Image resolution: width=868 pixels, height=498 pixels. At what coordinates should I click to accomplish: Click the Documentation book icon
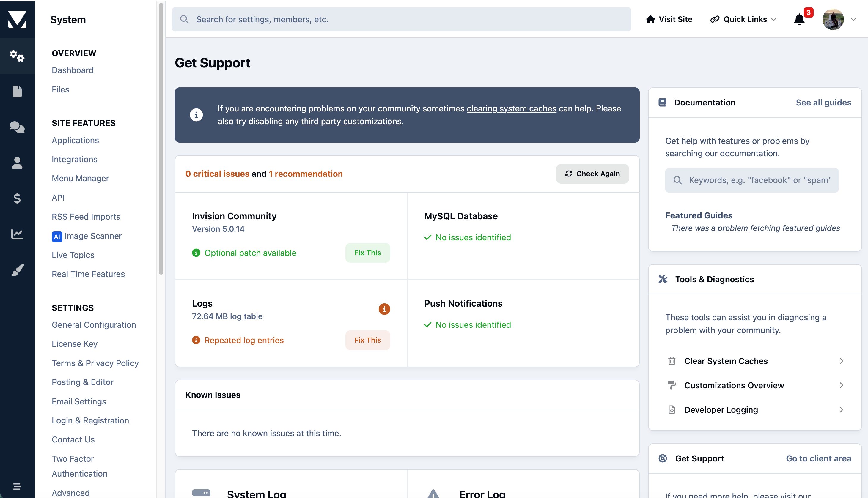(x=662, y=103)
